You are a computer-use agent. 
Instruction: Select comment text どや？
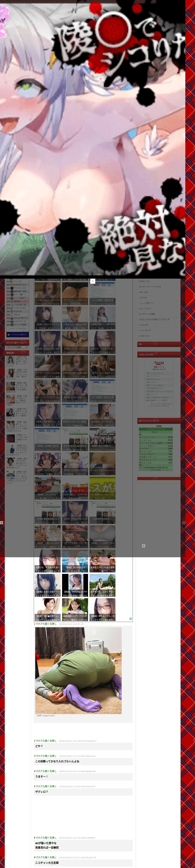point(39,746)
